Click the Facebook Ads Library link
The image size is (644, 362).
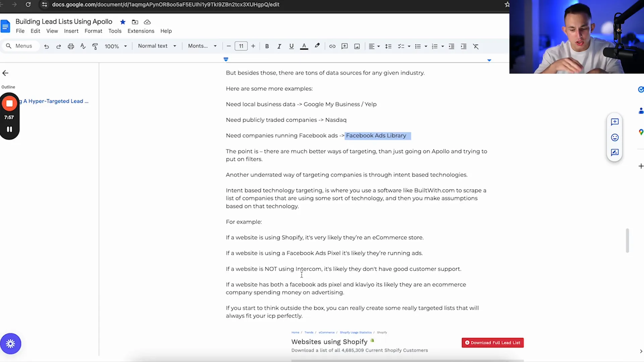point(376,135)
